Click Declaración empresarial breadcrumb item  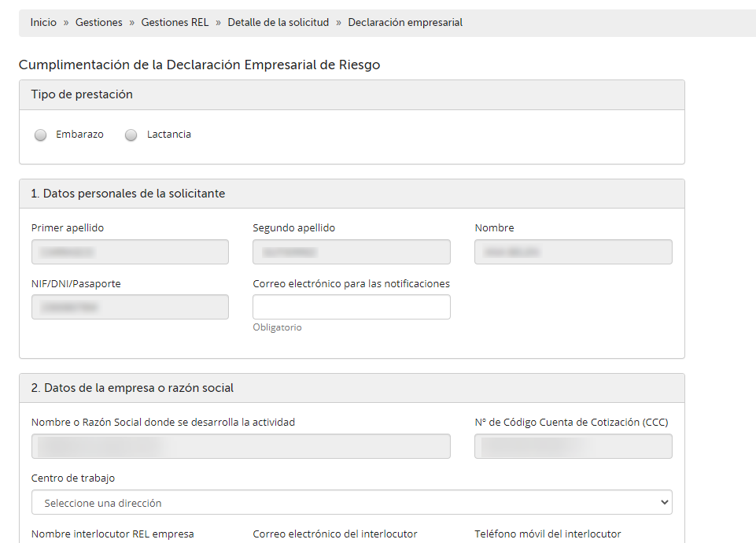405,23
